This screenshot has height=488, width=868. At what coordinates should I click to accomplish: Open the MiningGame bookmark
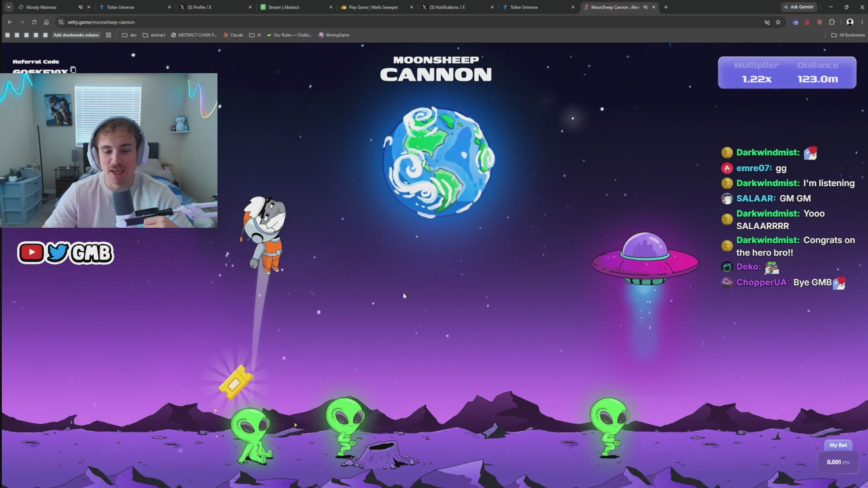pos(334,35)
